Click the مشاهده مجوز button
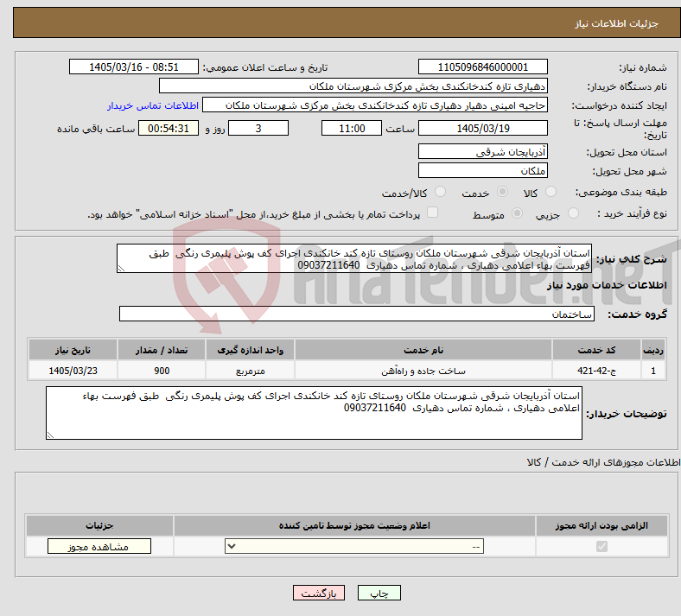The image size is (681, 616). (x=99, y=546)
